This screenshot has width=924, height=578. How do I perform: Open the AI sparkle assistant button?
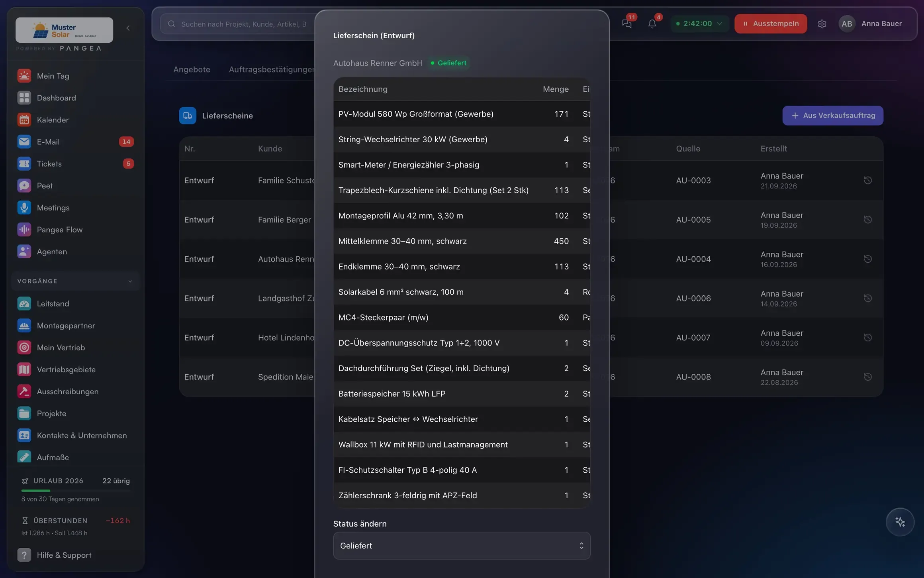(900, 522)
